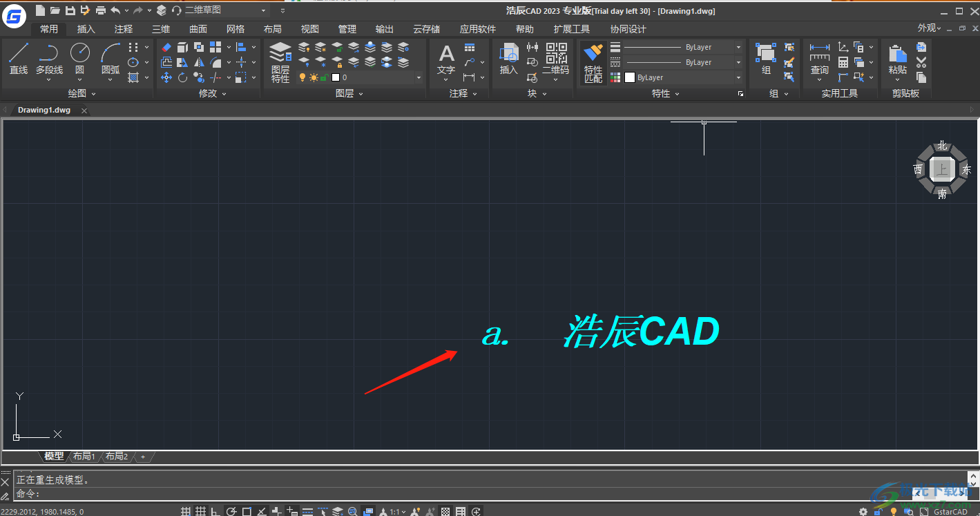This screenshot has width=980, height=516.
Task: Click the Undo arrow in quick access toolbar
Action: click(115, 10)
